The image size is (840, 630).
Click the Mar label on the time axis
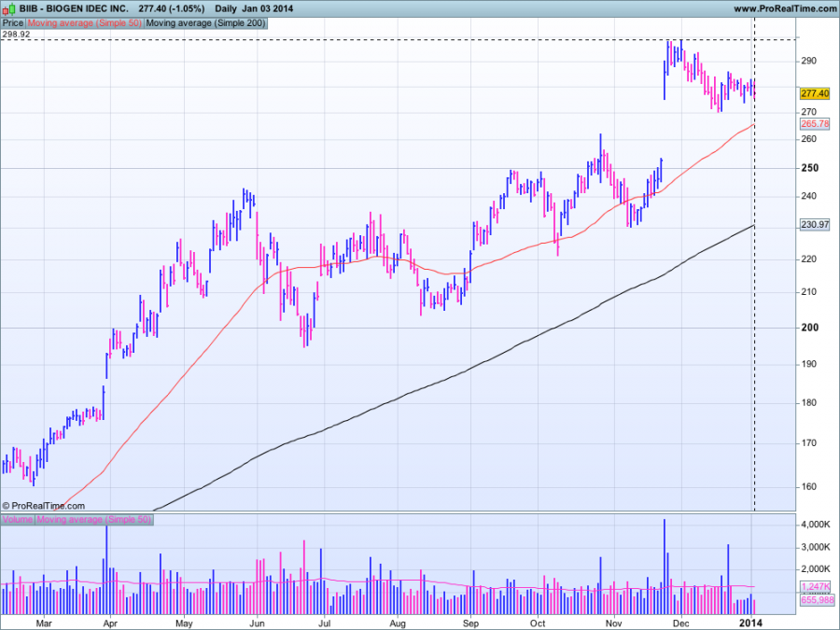click(x=44, y=623)
